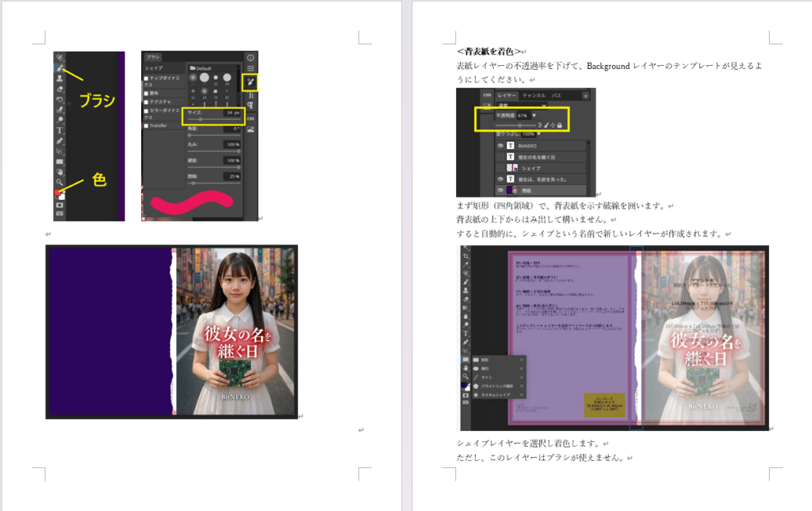Open the paragraph panel icon
The height and width of the screenshot is (511, 812).
[x=251, y=106]
